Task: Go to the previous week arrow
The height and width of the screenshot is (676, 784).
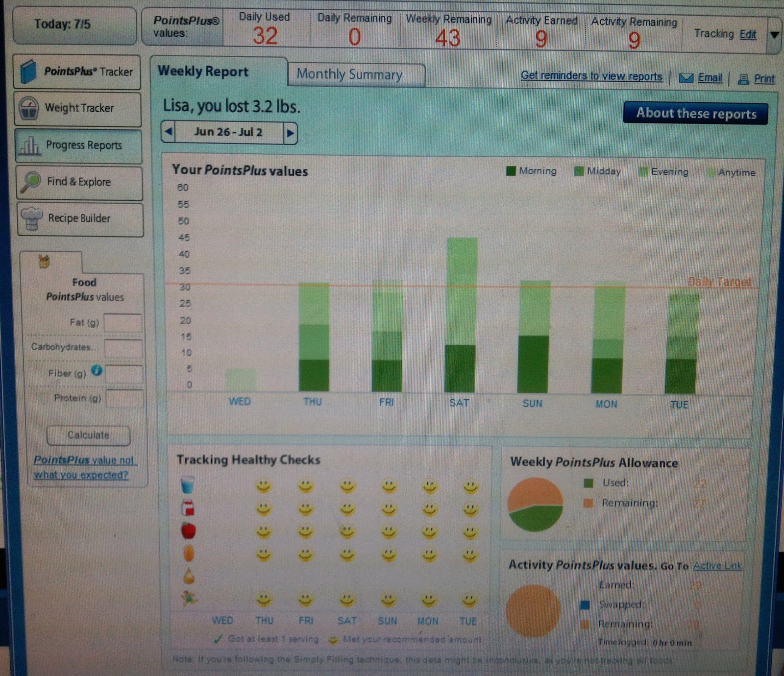Action: click(x=169, y=132)
